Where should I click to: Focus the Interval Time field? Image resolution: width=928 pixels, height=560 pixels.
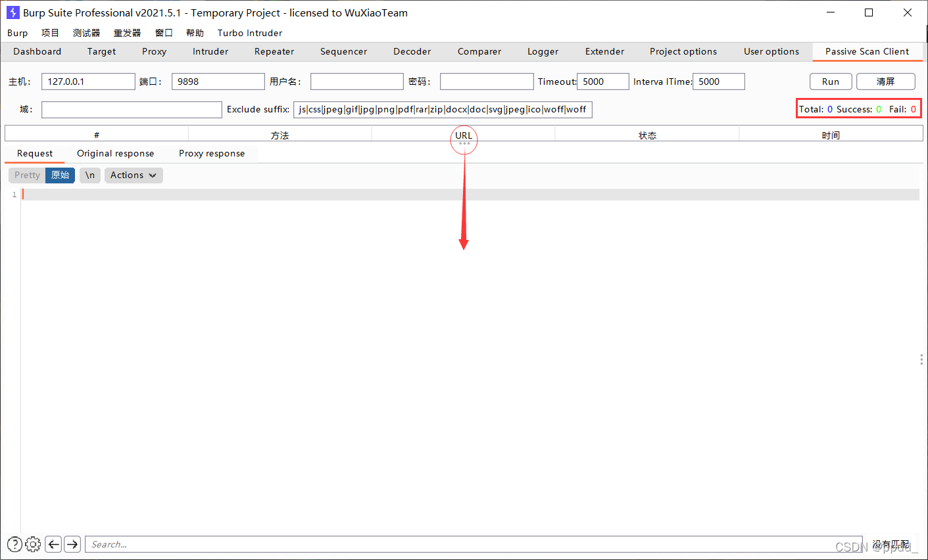coord(719,82)
